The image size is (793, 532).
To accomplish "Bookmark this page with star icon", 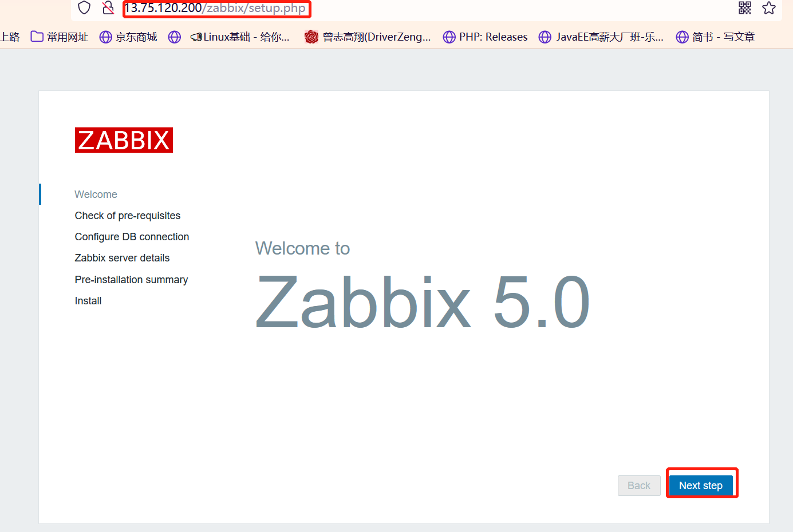I will pyautogui.click(x=769, y=8).
